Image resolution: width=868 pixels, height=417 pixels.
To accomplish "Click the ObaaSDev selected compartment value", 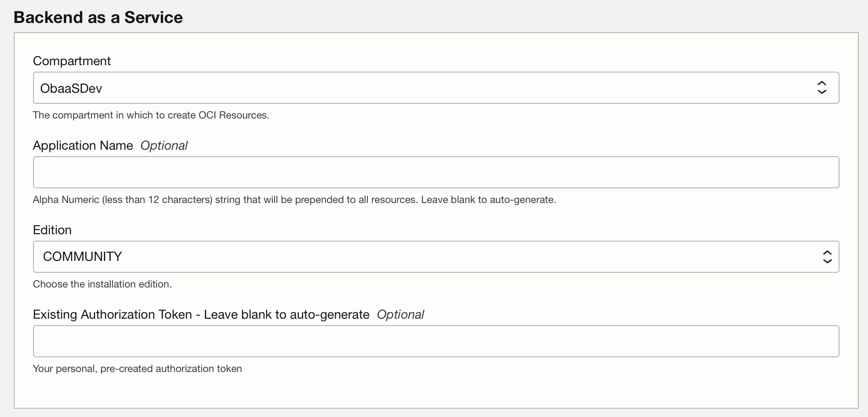I will click(x=71, y=88).
